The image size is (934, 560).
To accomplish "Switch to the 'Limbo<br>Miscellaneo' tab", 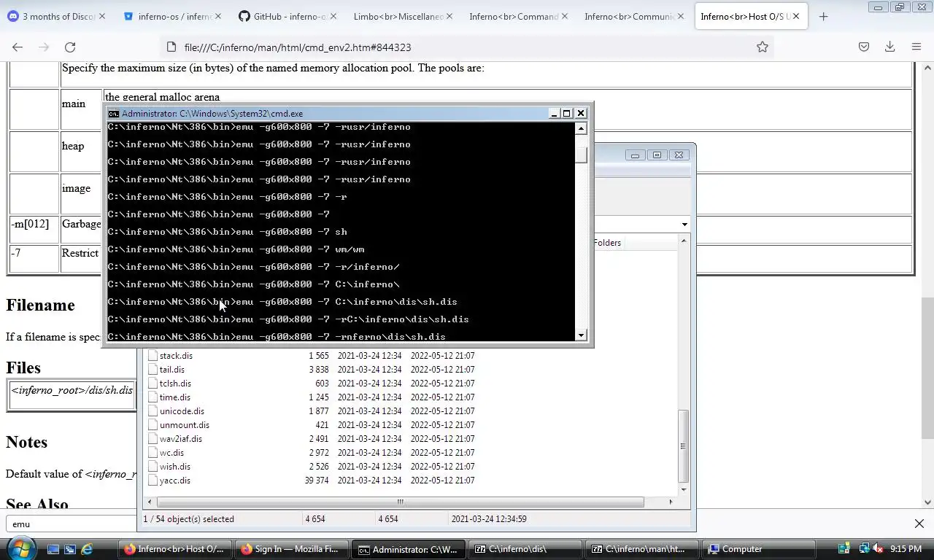I will coord(403,16).
